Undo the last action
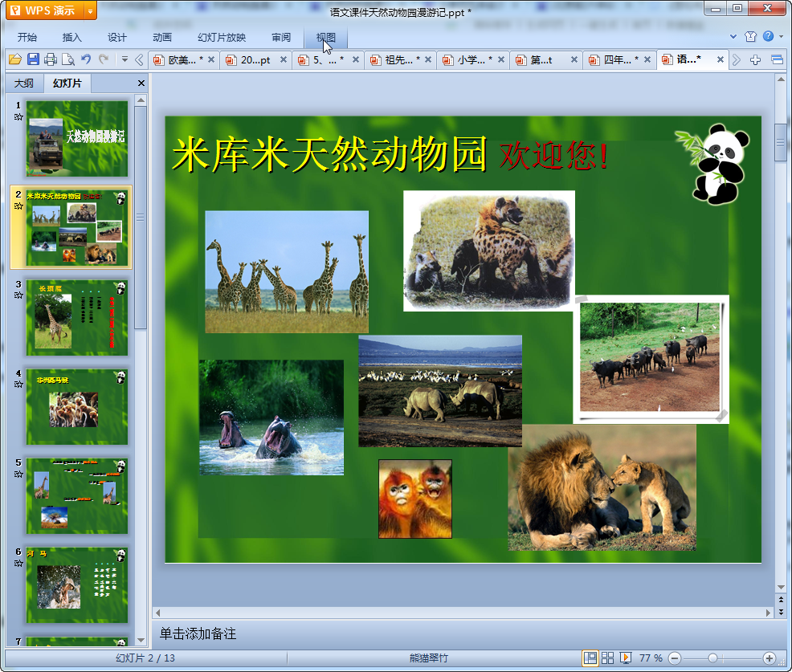This screenshot has height=672, width=792. point(86,59)
